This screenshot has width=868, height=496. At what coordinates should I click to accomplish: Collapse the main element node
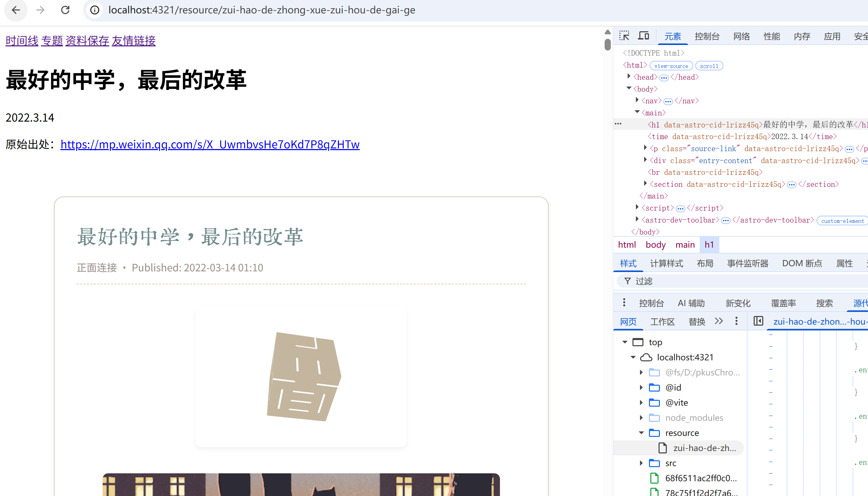[637, 112]
